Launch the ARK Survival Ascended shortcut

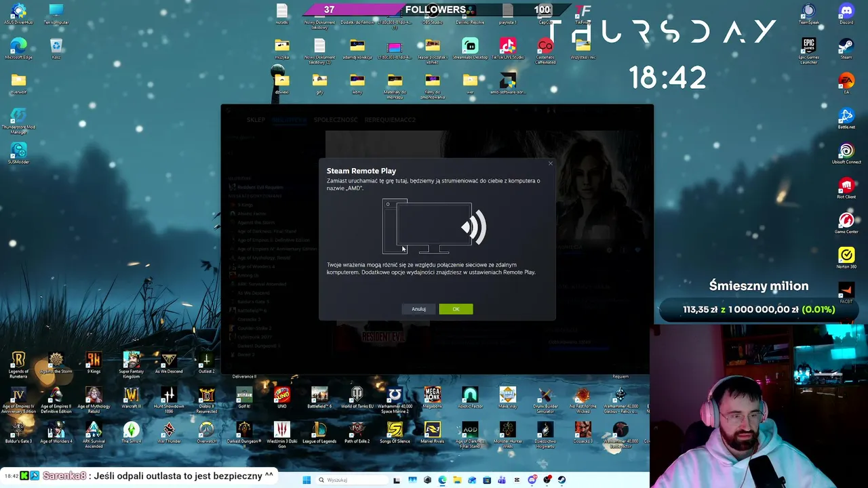pos(94,434)
